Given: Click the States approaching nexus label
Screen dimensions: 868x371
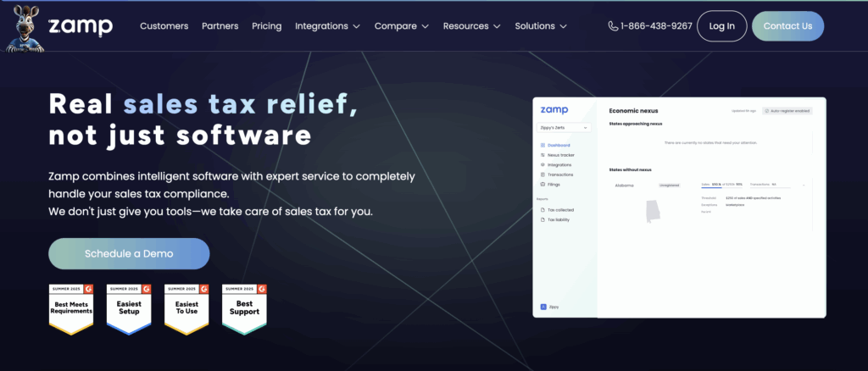Looking at the screenshot, I should coord(636,124).
